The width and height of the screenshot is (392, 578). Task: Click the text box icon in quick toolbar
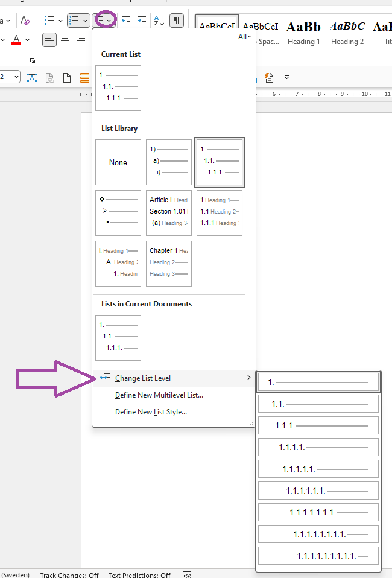[x=32, y=77]
